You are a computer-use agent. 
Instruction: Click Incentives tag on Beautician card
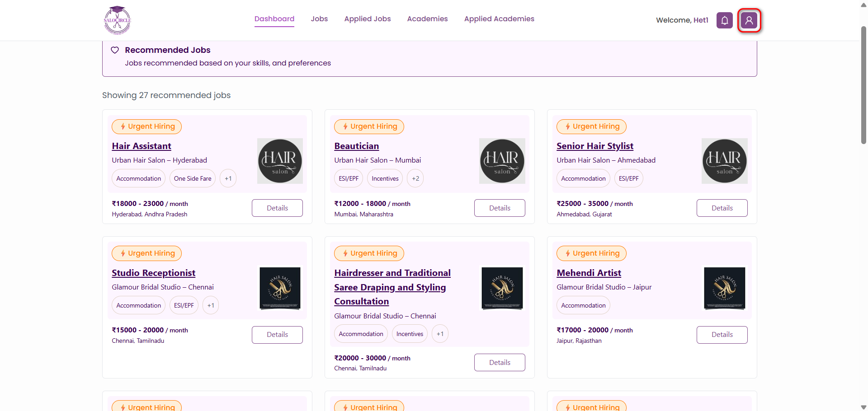point(385,178)
